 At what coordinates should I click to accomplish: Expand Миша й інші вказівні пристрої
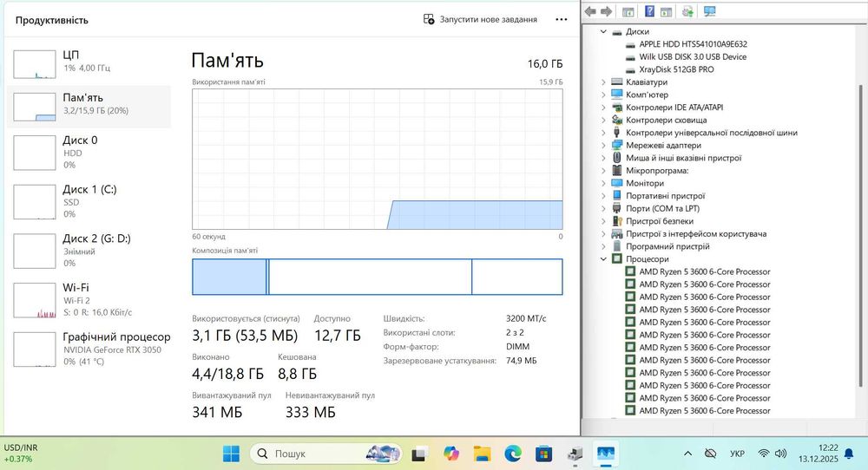coord(603,158)
